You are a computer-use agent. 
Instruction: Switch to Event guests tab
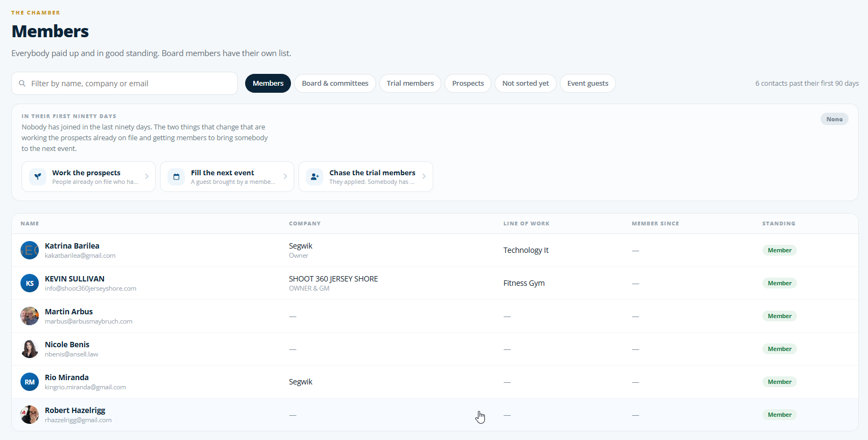(x=588, y=84)
